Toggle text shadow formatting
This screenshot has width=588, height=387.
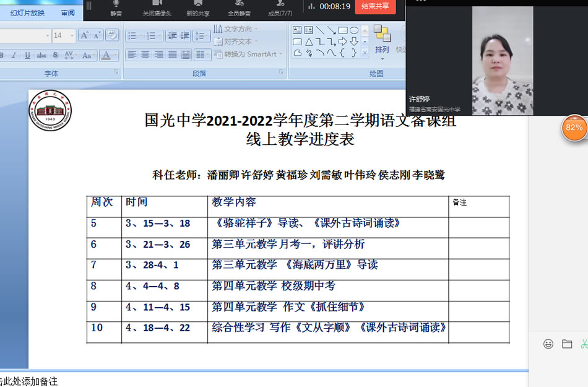pos(55,56)
